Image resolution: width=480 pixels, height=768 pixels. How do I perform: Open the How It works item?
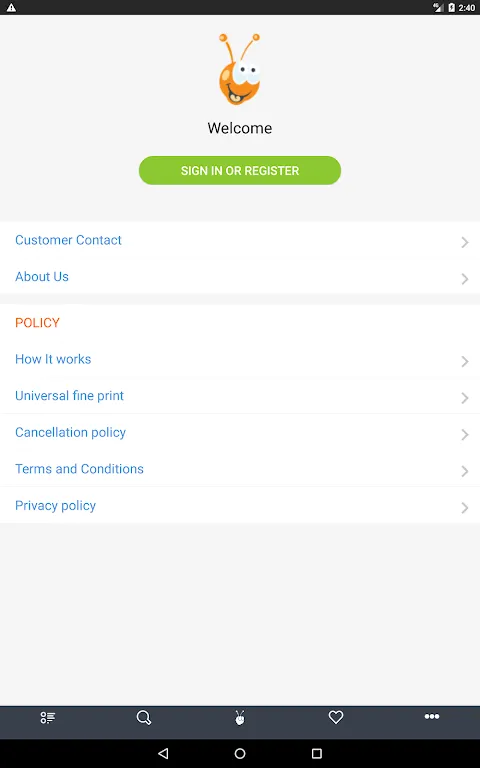click(240, 359)
